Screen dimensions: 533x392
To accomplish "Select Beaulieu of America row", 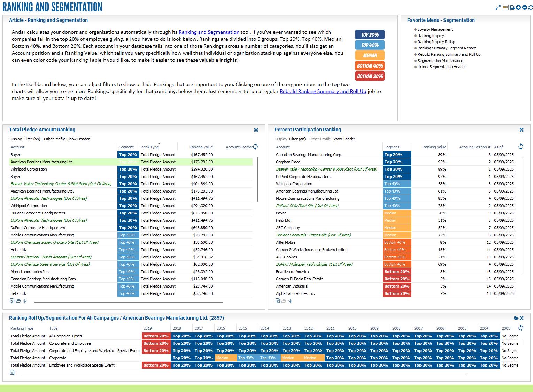I will tap(395, 272).
